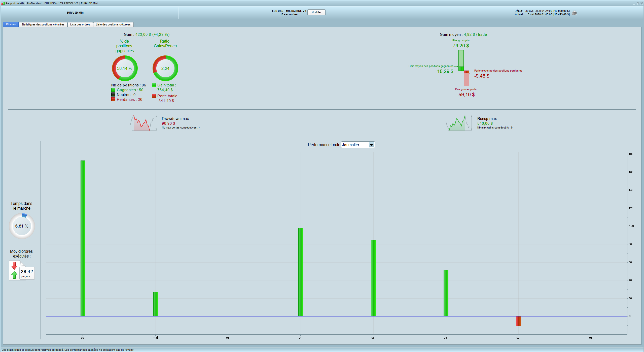This screenshot has height=352, width=644.
Task: Click the red Drawdown max mini chart
Action: (144, 123)
